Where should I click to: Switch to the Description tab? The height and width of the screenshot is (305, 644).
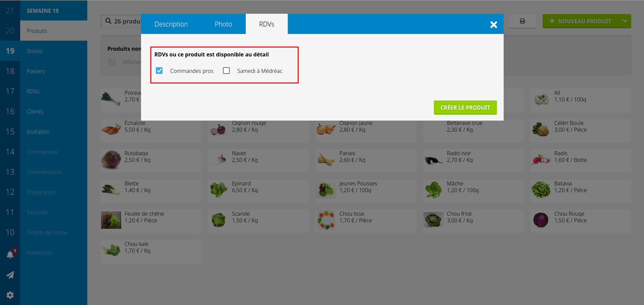coord(171,24)
